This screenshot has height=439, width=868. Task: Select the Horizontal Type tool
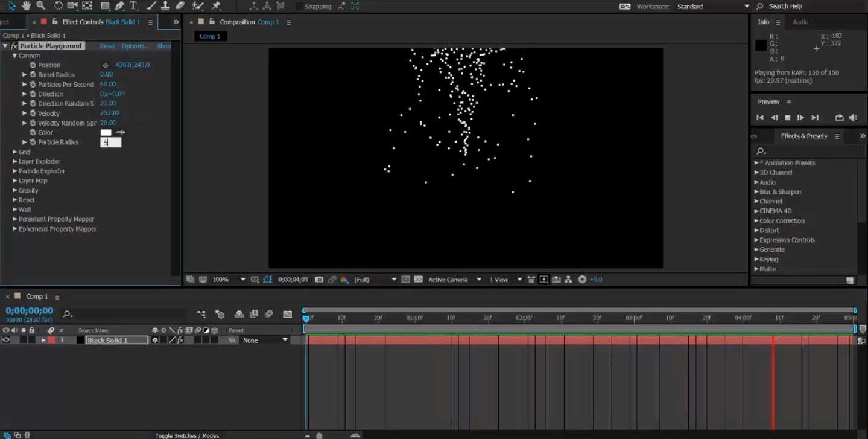133,5
